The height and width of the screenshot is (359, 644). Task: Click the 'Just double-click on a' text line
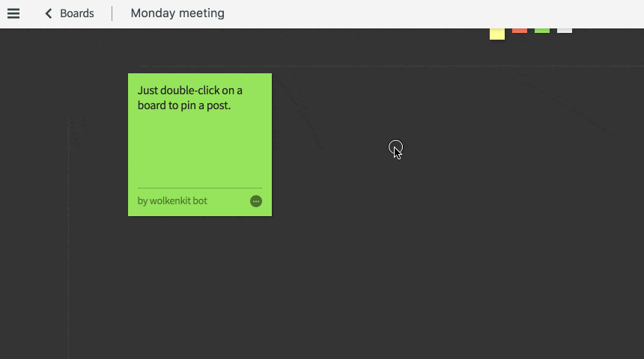pyautogui.click(x=190, y=90)
